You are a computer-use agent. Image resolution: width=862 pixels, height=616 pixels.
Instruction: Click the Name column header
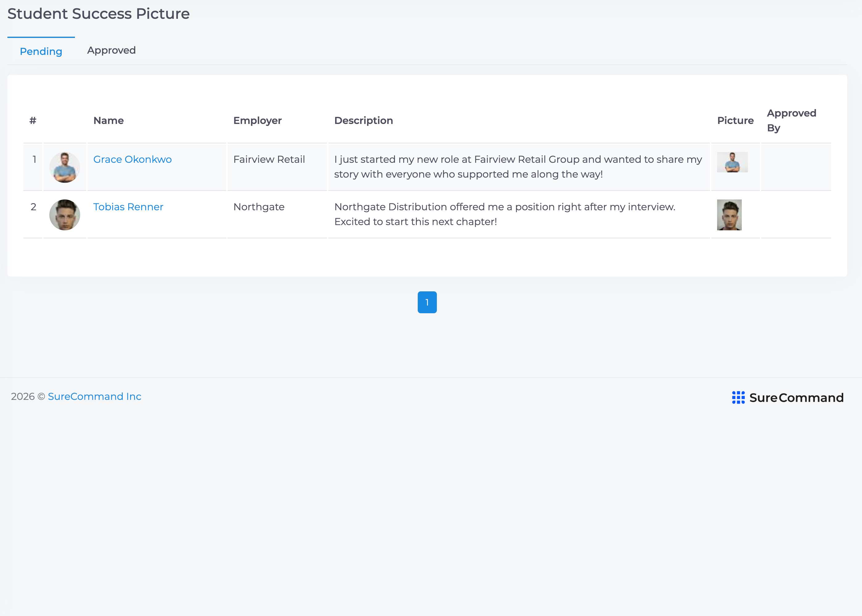point(109,121)
